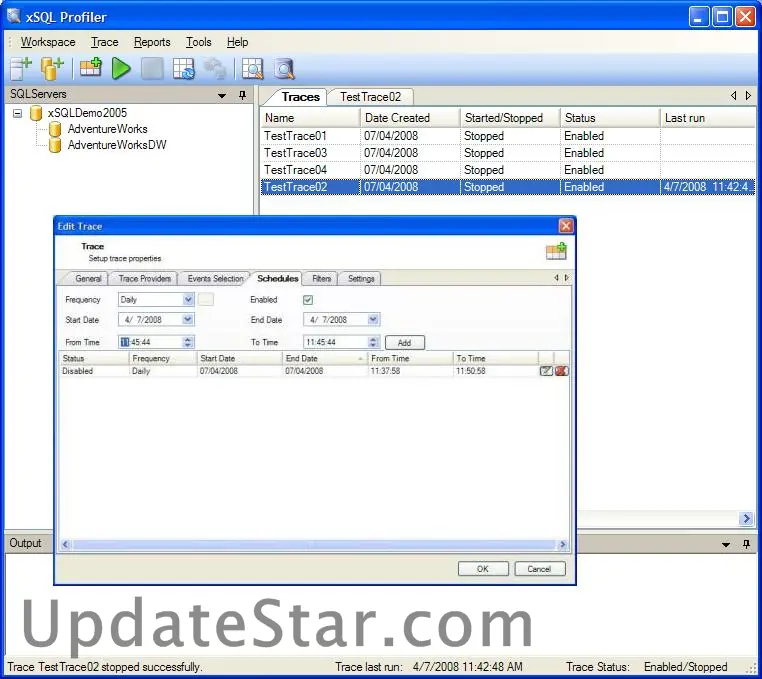
Task: Click the New Trace toolbar icon
Action: pyautogui.click(x=91, y=68)
